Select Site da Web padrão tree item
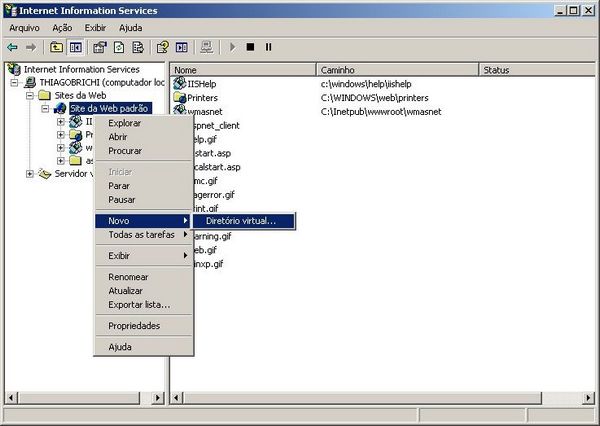Image resolution: width=600 pixels, height=426 pixels. point(110,109)
